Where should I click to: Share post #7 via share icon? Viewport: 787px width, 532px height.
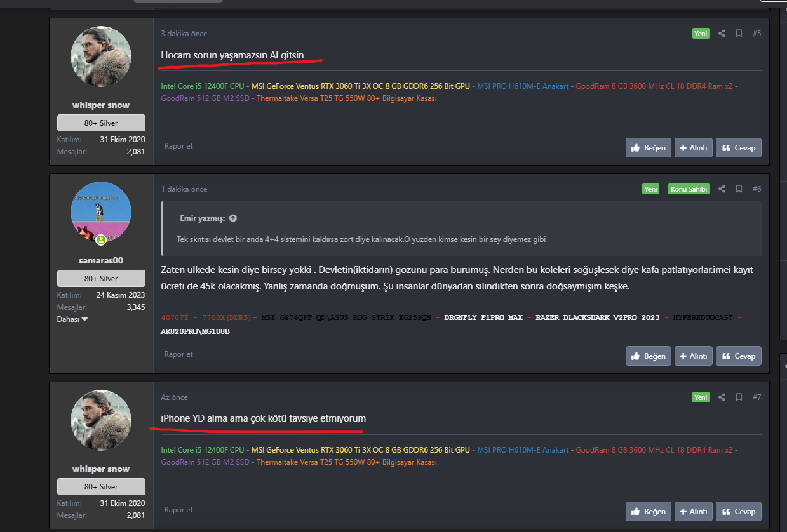coord(722,397)
